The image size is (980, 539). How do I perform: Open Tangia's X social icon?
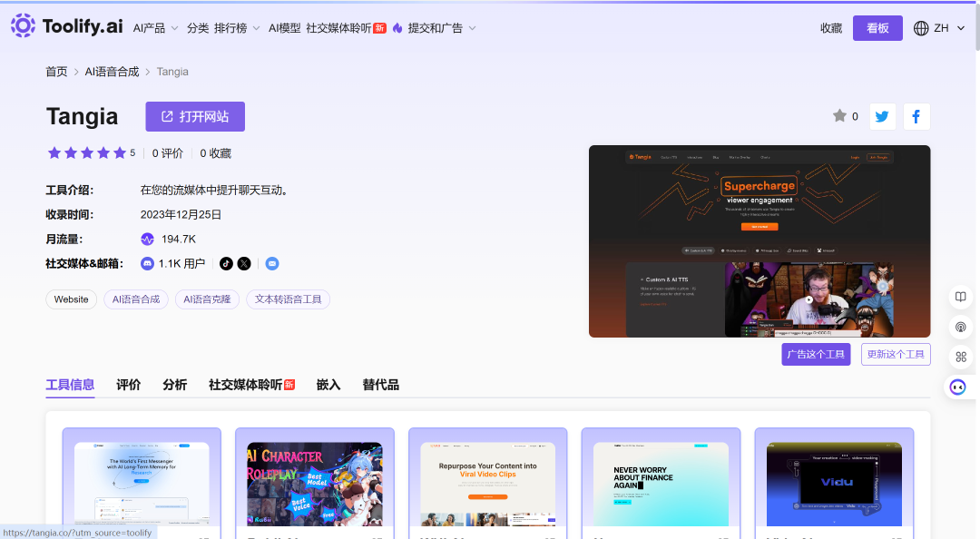point(244,264)
